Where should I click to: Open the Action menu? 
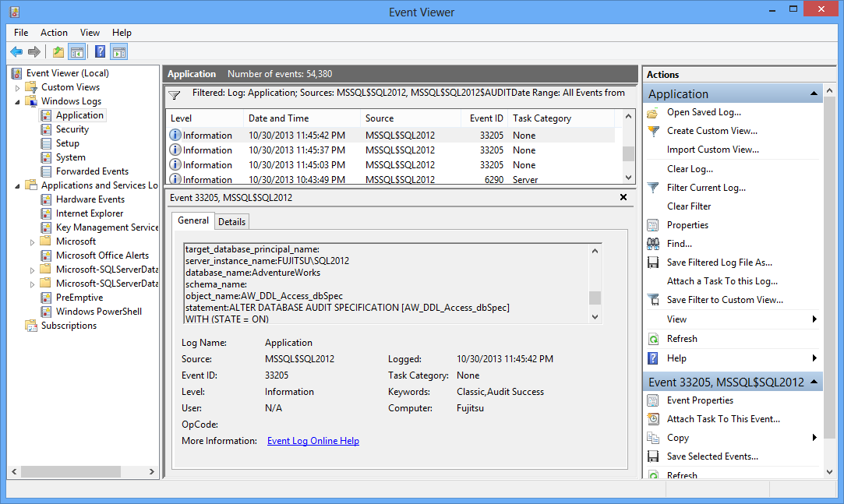54,33
